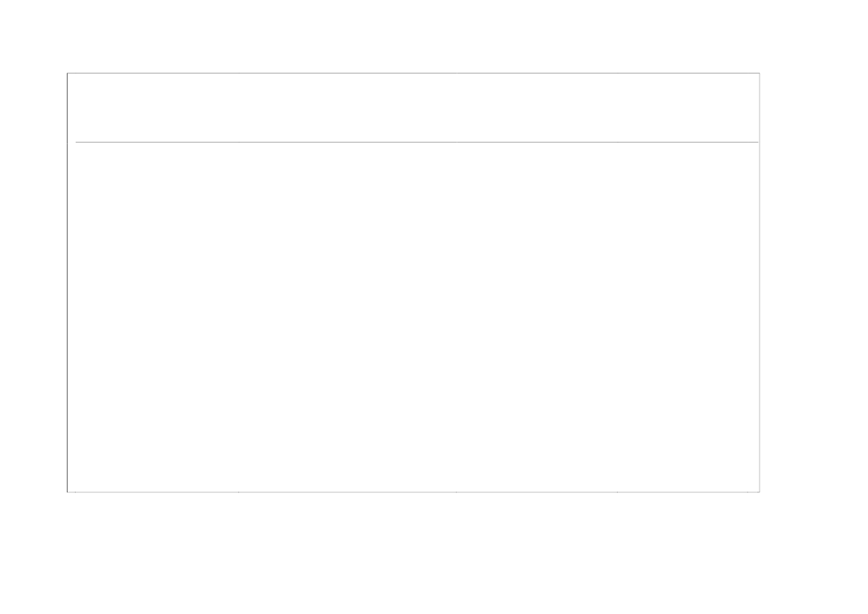This screenshot has width=868, height=614.
Task: Click the middle column tick on bottom border
Action: [456, 491]
